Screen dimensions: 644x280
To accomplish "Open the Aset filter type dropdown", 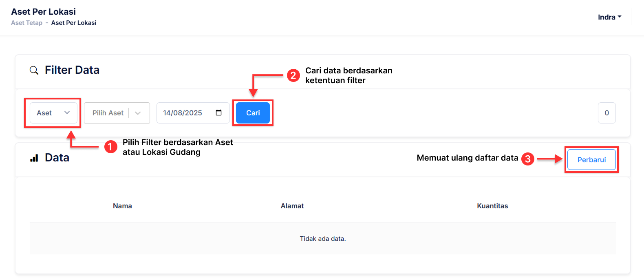I will pos(53,113).
